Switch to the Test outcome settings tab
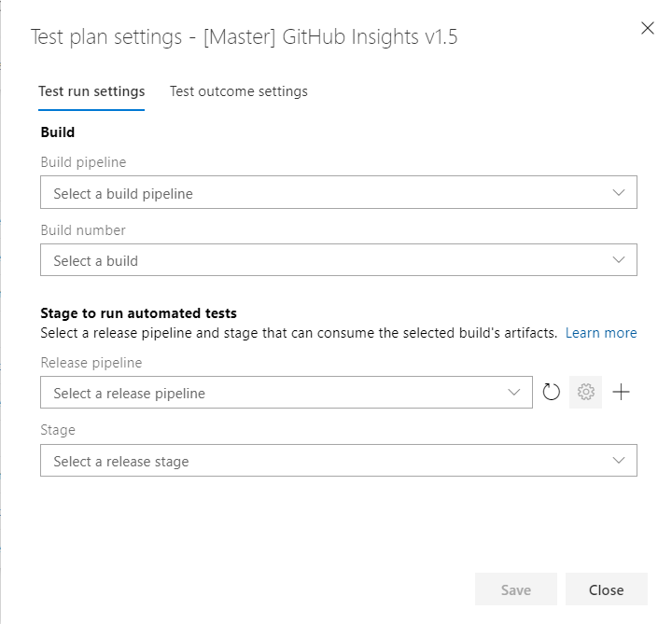Image resolution: width=672 pixels, height=624 pixels. point(239,91)
